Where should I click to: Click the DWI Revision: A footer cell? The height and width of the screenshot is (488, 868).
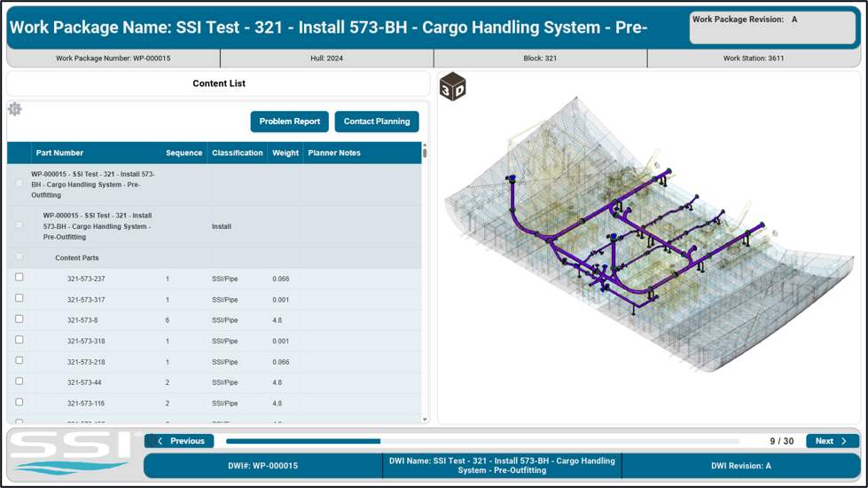pyautogui.click(x=741, y=466)
